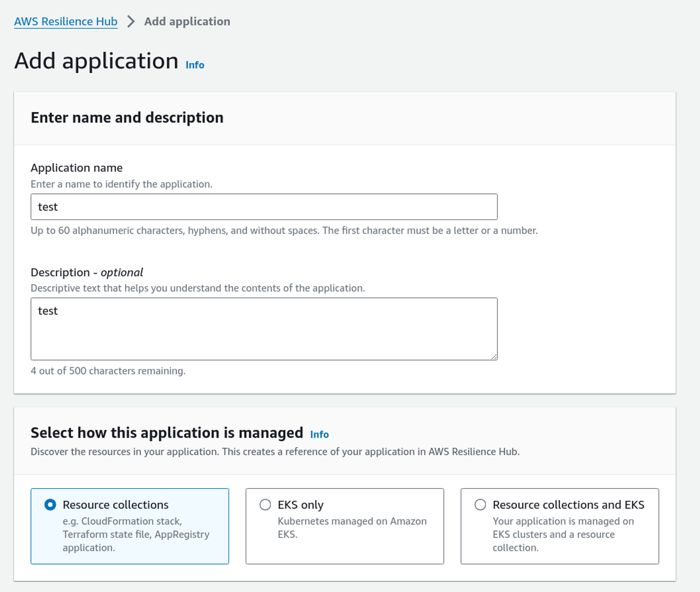This screenshot has height=592, width=700.
Task: Open Info link beside application managed heading
Action: (x=319, y=434)
